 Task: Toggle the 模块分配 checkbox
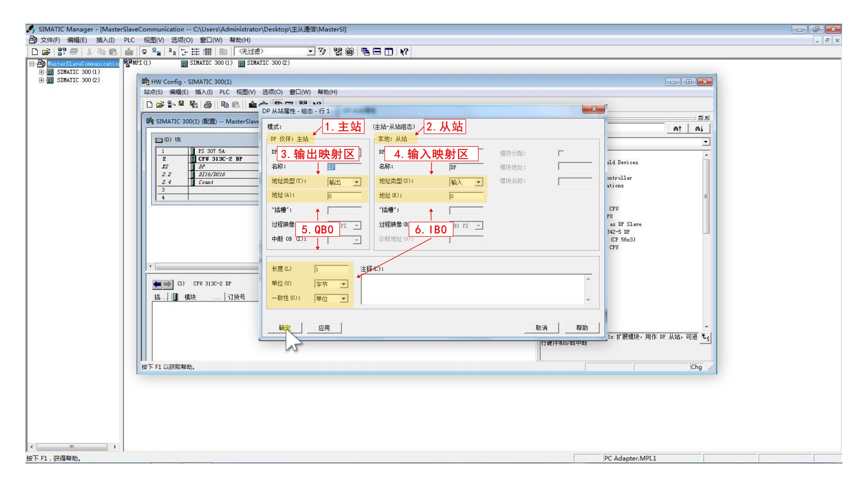pos(561,153)
